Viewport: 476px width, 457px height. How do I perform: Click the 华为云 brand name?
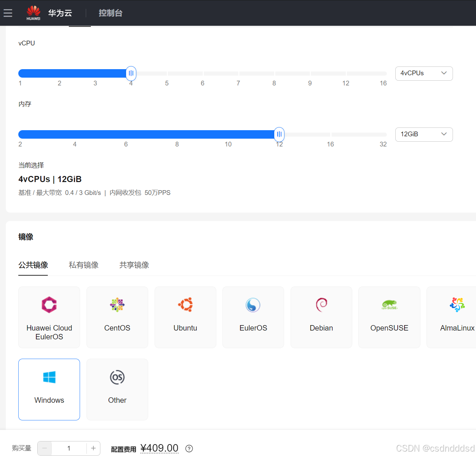(60, 13)
